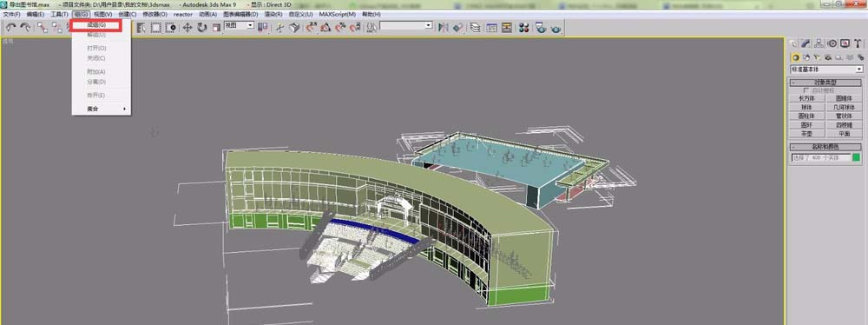
Task: Click the Redo arrow in the main toolbar
Action: (x=25, y=27)
